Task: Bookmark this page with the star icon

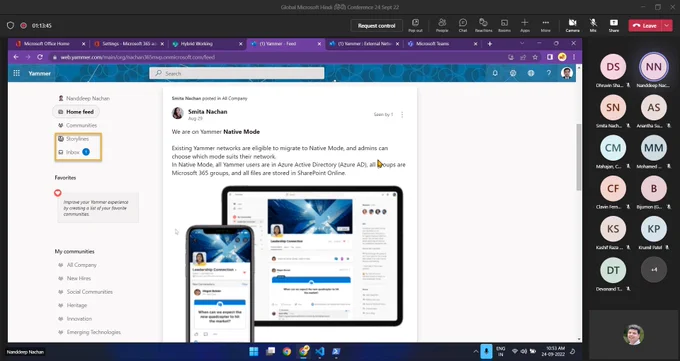Action: point(535,57)
